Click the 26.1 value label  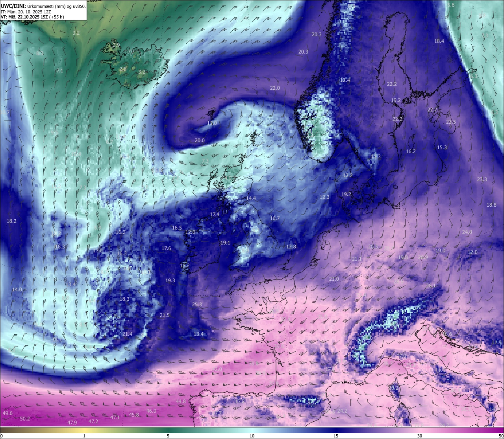point(431,286)
